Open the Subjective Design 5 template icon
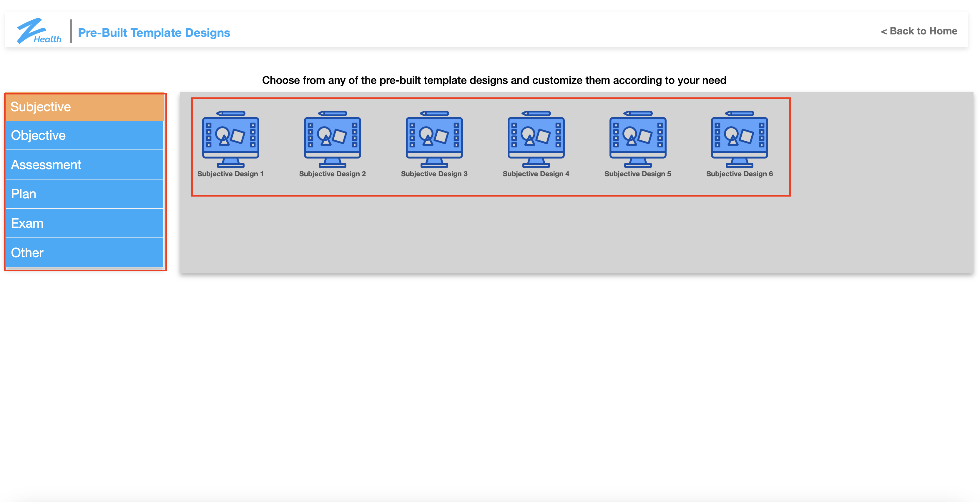980x502 pixels. coord(638,139)
